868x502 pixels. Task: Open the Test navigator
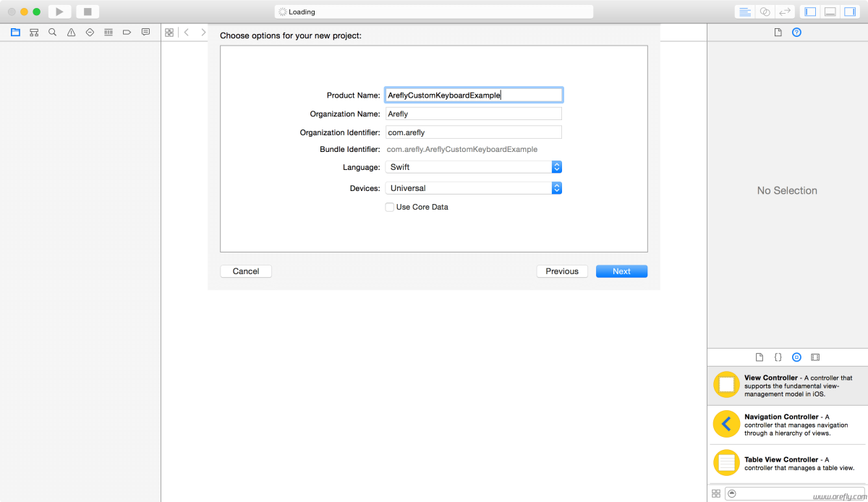90,33
